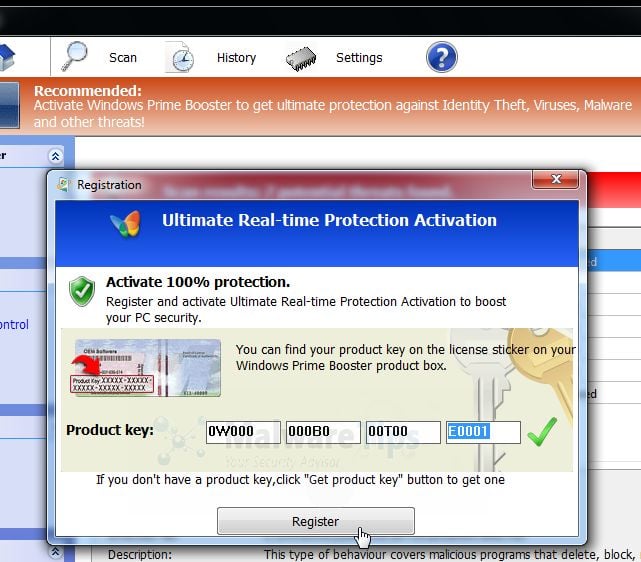Click the first product key field 0W000

(x=243, y=432)
